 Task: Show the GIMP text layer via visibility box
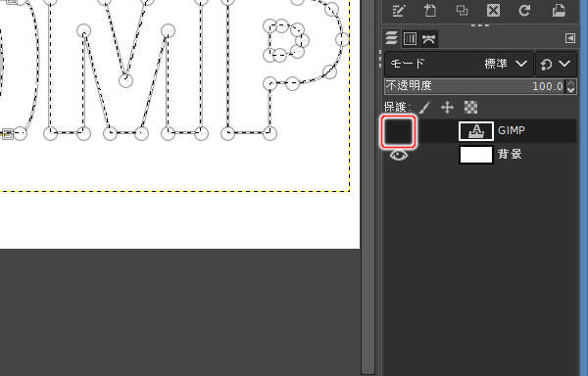(x=399, y=131)
